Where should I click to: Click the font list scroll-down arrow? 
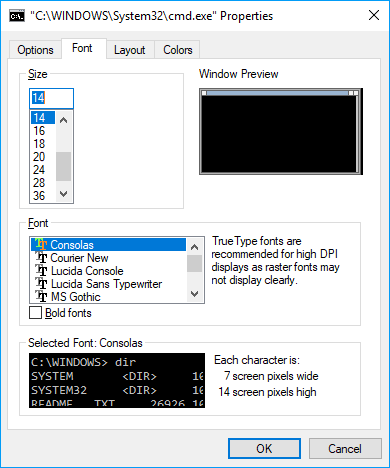coord(194,294)
